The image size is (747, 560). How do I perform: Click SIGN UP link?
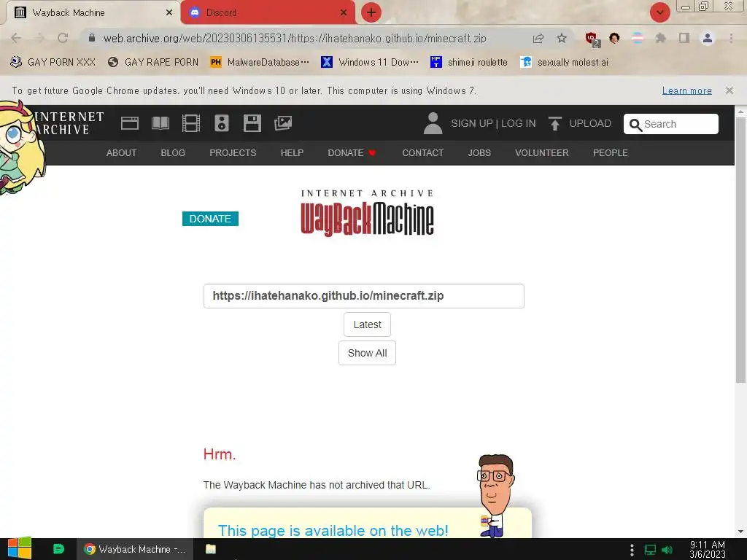472,123
